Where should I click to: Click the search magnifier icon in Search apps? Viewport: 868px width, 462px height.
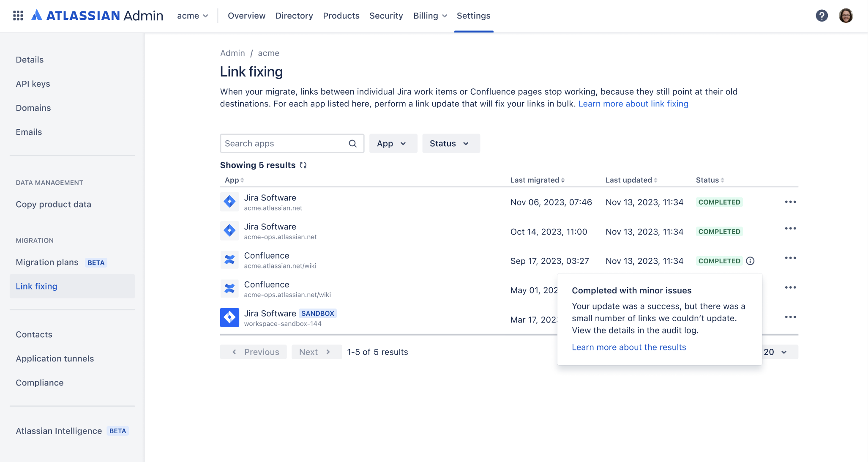tap(352, 143)
